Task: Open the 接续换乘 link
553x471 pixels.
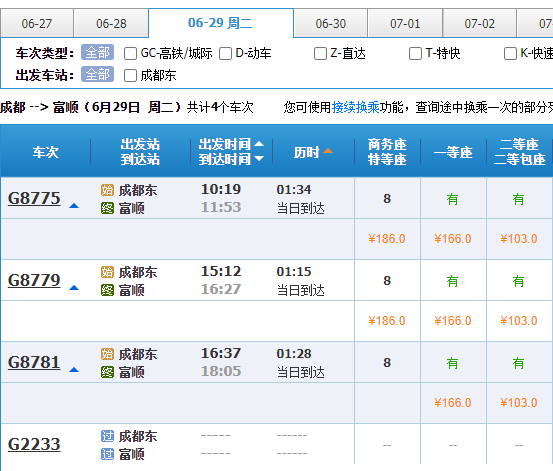Action: [356, 107]
